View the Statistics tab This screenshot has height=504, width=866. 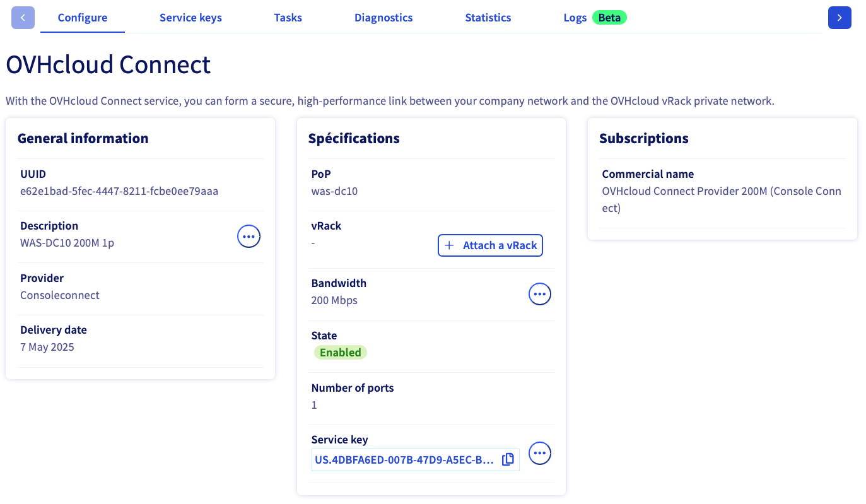[488, 18]
